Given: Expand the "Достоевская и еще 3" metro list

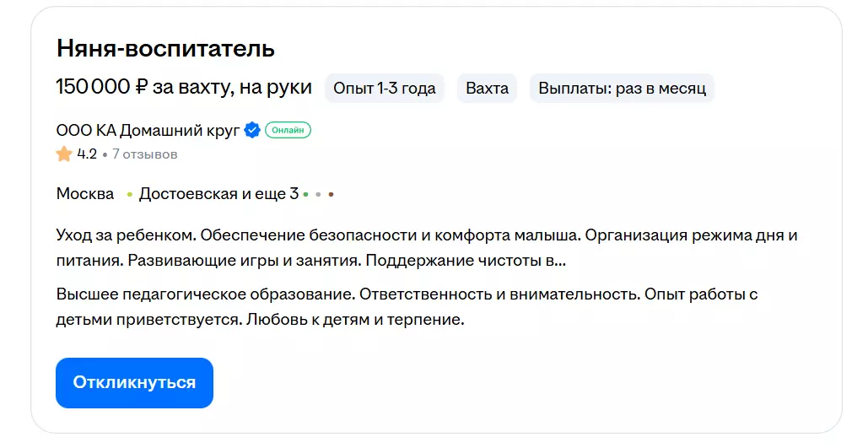Looking at the screenshot, I should click(218, 194).
